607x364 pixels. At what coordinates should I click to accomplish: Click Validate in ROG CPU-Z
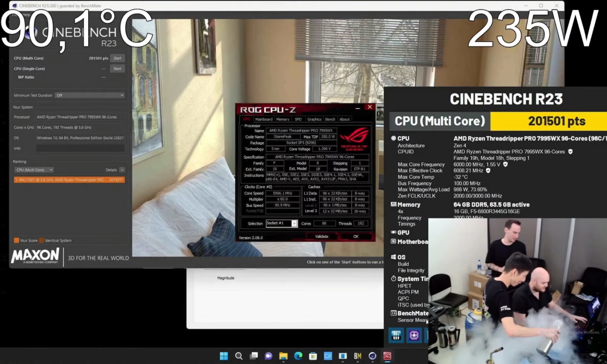[321, 236]
